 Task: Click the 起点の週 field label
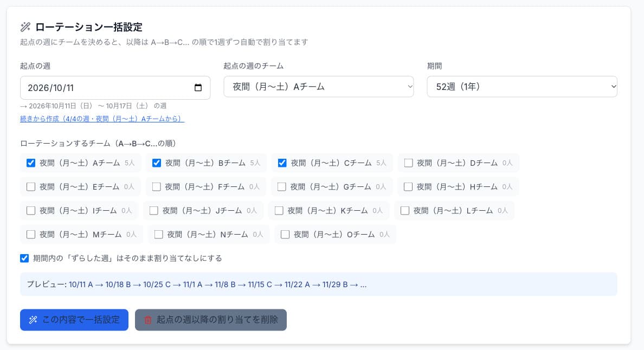(x=35, y=66)
